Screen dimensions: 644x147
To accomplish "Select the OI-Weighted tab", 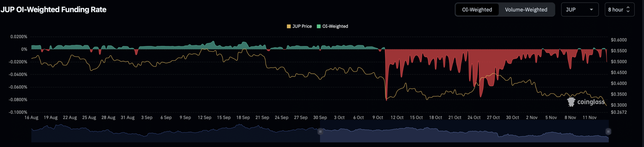I will [x=477, y=10].
